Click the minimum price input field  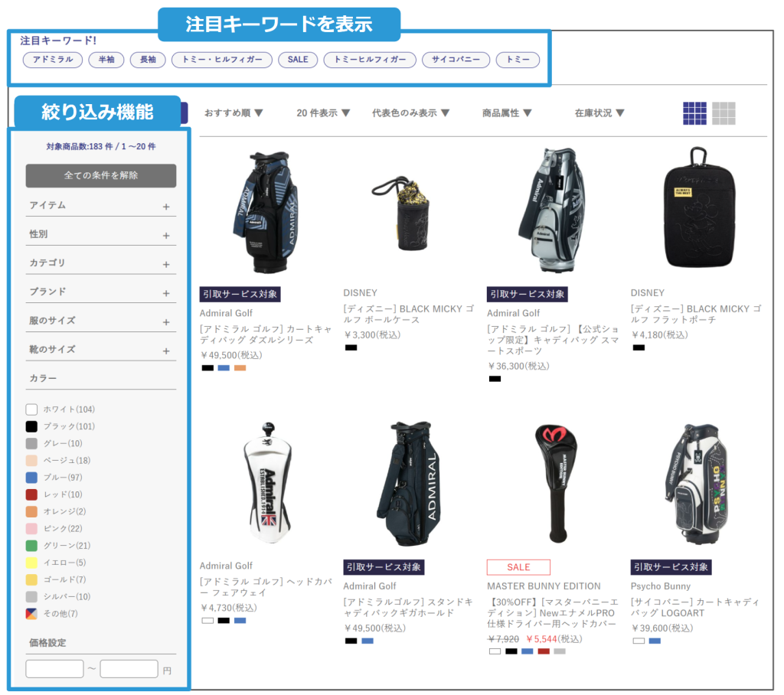pos(54,669)
